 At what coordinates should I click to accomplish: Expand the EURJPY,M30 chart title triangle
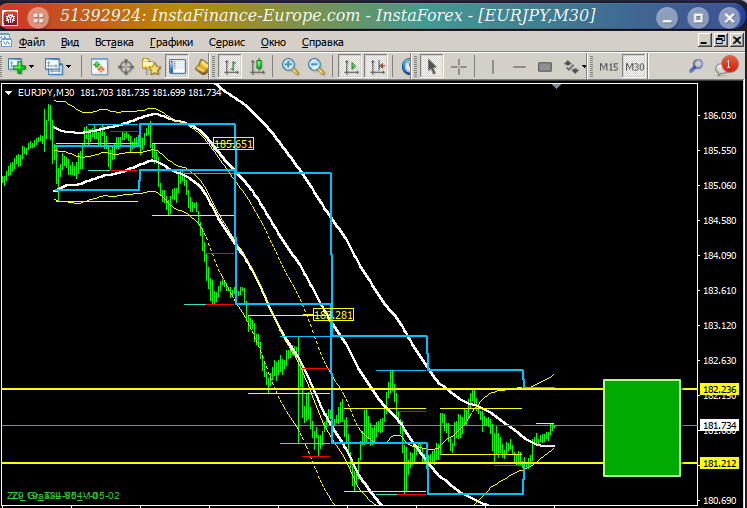9,93
